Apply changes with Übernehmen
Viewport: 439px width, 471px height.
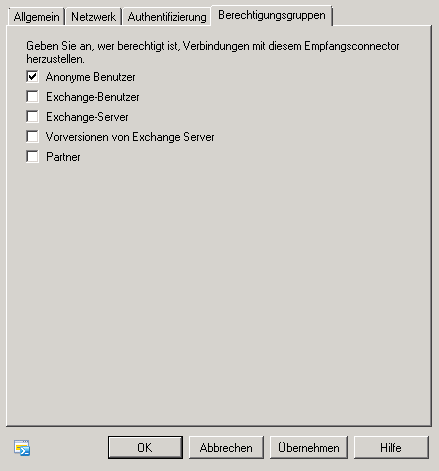309,448
